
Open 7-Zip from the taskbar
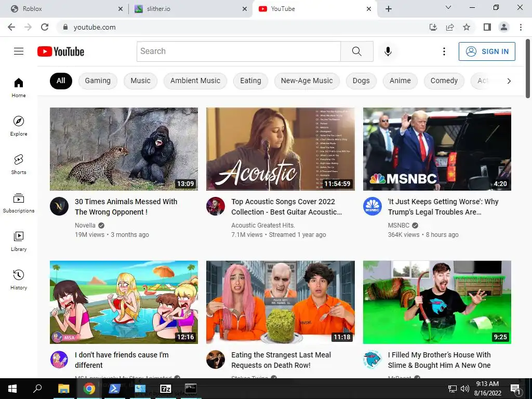(x=166, y=389)
